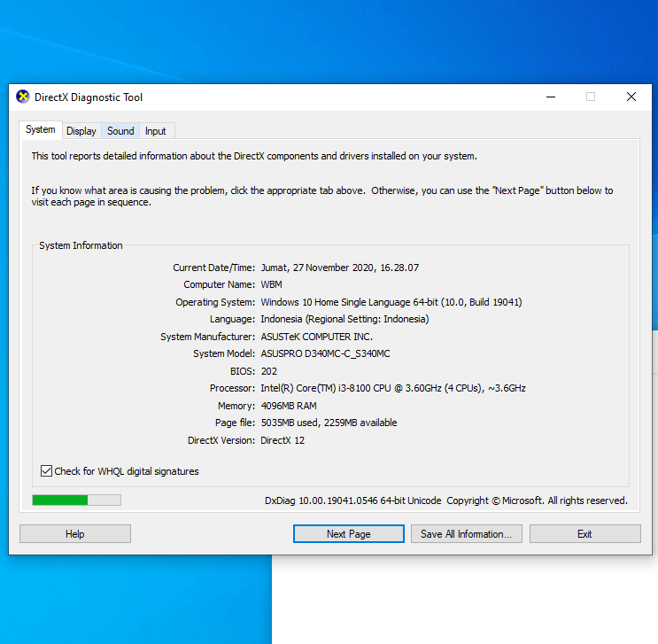The image size is (658, 644).
Task: Click the 'Memory:' label
Action: [x=236, y=406]
